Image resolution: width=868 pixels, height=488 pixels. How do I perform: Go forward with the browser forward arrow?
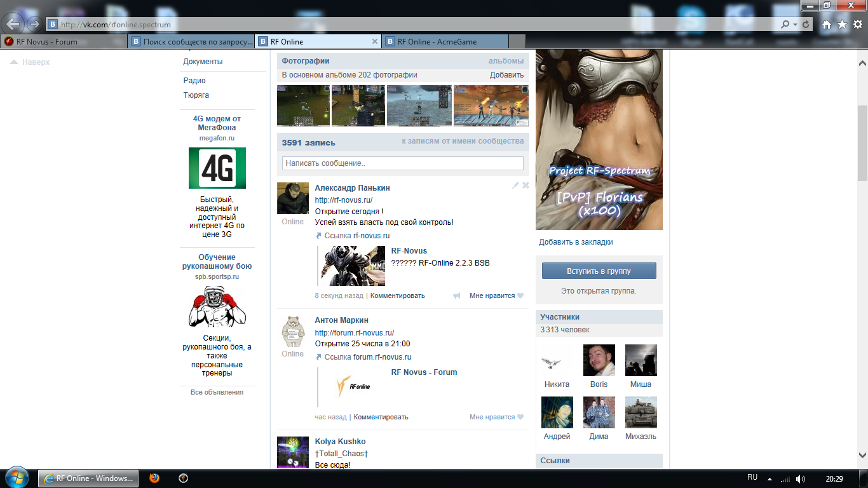pos(34,24)
